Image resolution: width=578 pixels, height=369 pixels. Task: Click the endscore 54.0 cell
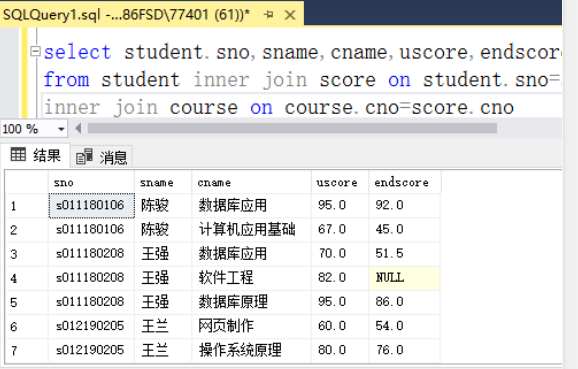point(404,327)
